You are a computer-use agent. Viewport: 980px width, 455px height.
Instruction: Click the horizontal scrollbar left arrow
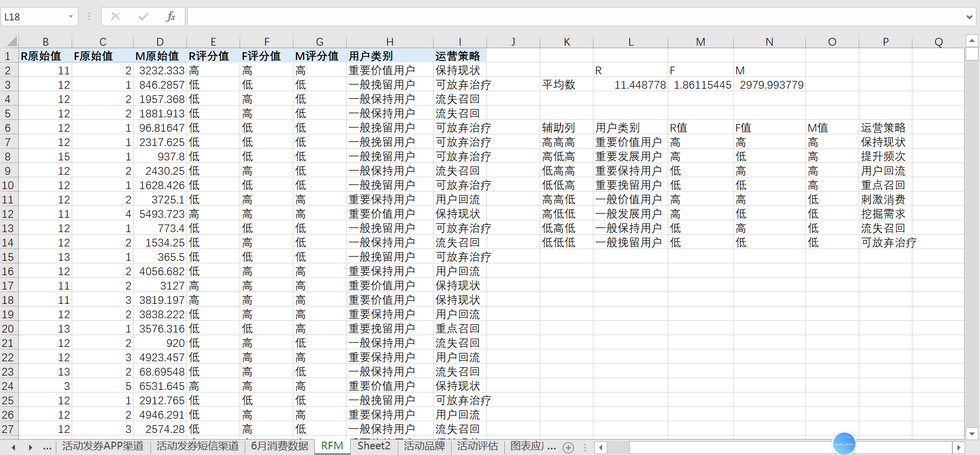[601, 447]
